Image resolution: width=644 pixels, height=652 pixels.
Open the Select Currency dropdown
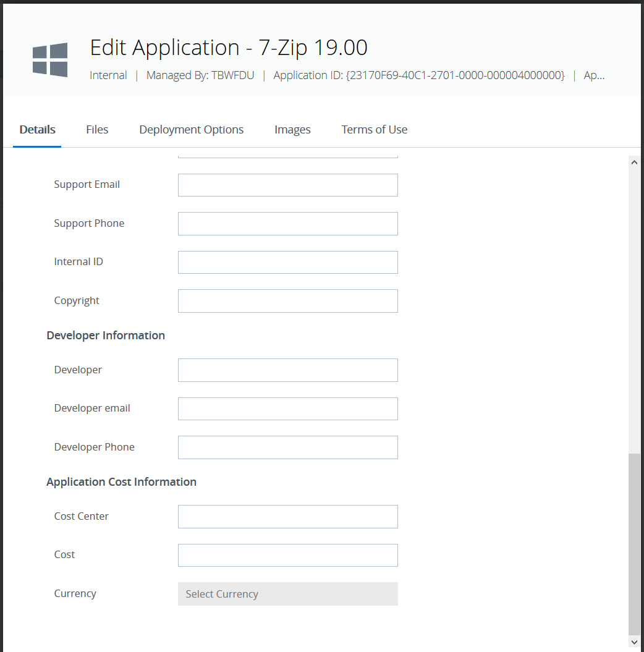[x=288, y=594]
